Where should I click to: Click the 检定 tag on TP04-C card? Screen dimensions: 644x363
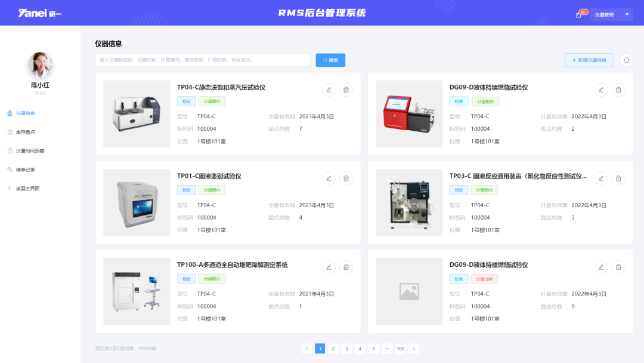point(186,101)
